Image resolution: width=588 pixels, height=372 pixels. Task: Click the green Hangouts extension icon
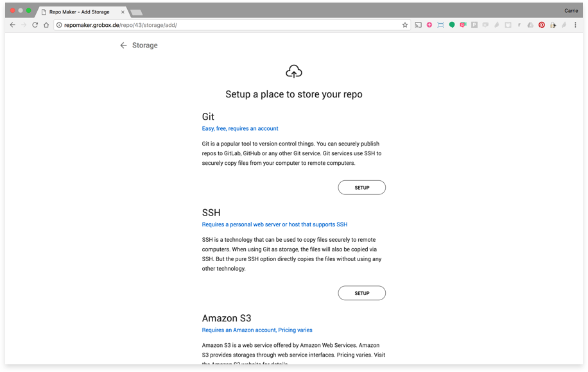pos(452,25)
